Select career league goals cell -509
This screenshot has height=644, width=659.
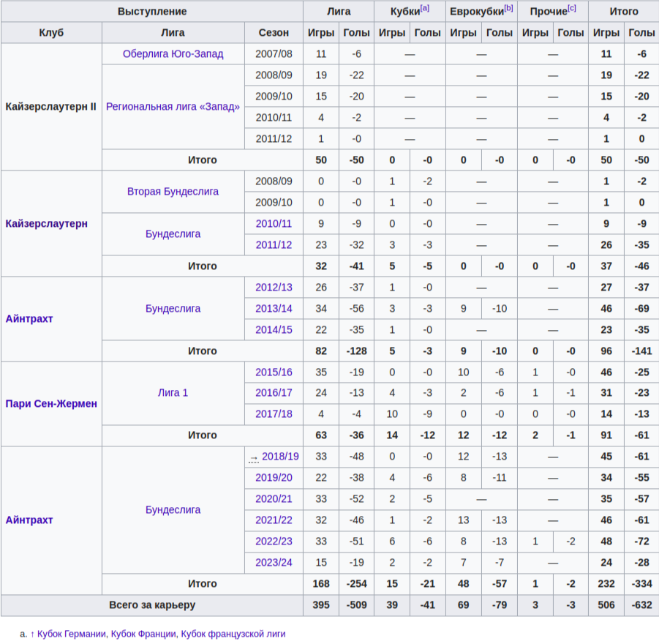coord(356,605)
